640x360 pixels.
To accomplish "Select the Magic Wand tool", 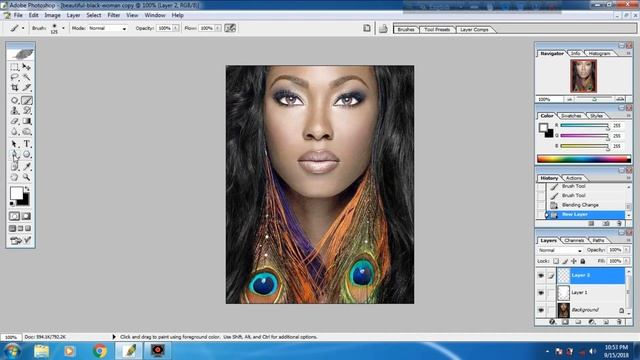I will [27, 77].
